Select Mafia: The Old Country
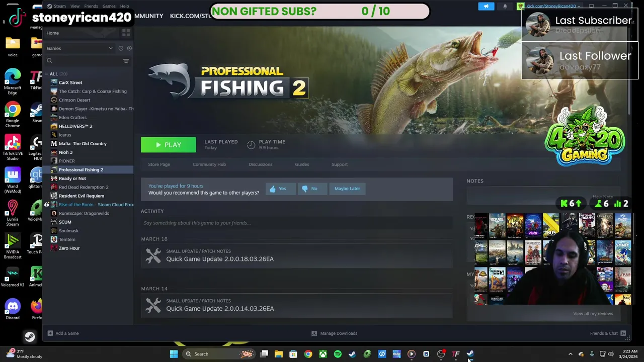This screenshot has width=644, height=362. 83,144
